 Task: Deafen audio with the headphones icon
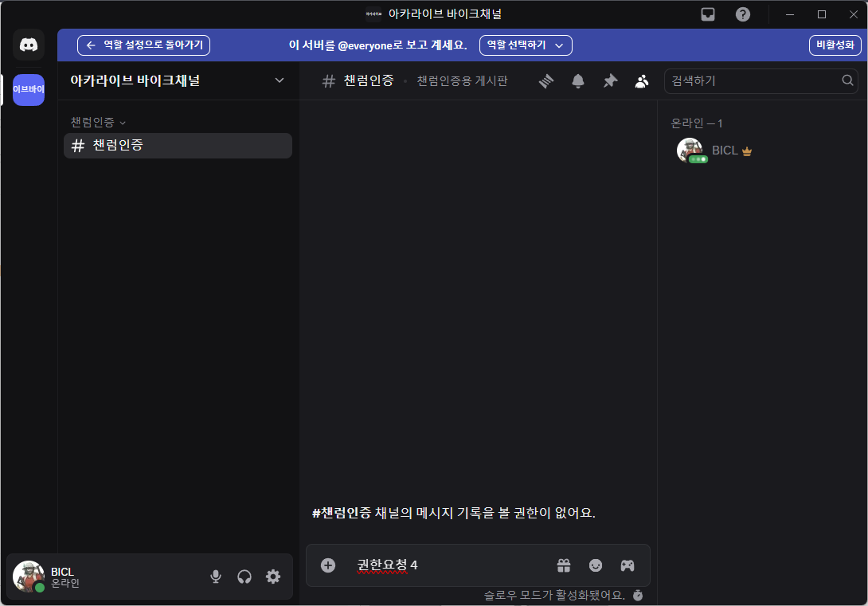[244, 577]
